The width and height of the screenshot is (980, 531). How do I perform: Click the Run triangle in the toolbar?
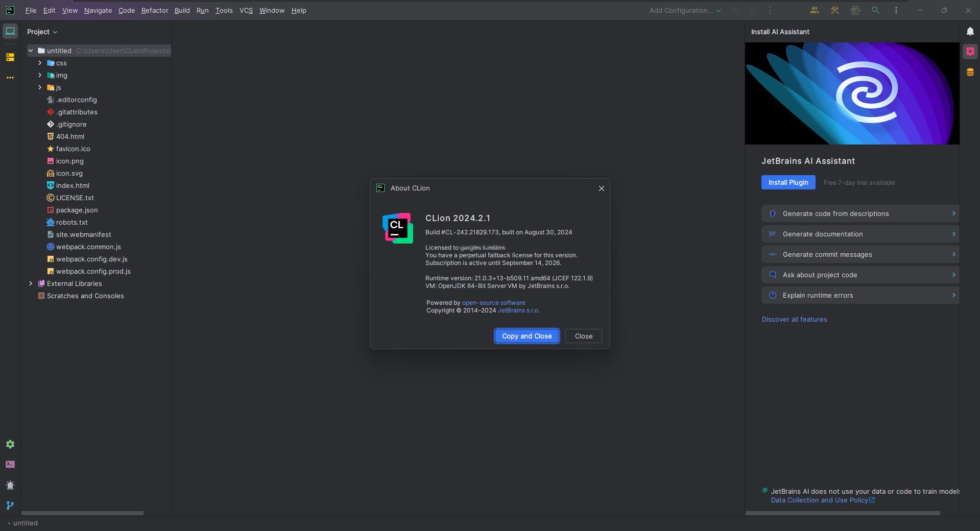(735, 10)
